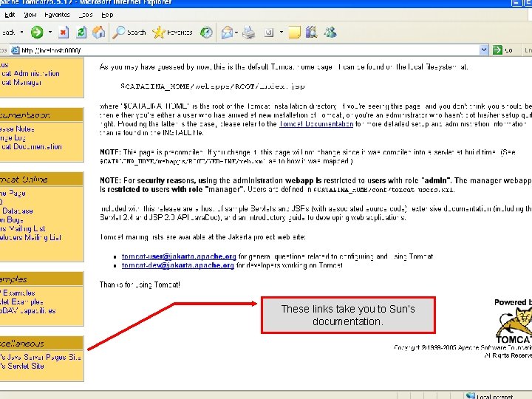Click the $CATALINA_HOME/webapps/ROOT/index.jsp path text
The image size is (532, 399).
(x=213, y=86)
